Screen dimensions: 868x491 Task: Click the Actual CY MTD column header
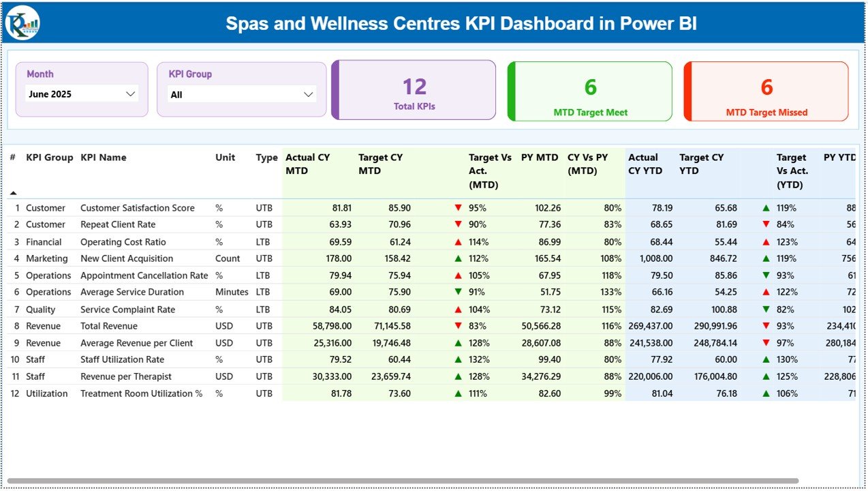pyautogui.click(x=307, y=164)
